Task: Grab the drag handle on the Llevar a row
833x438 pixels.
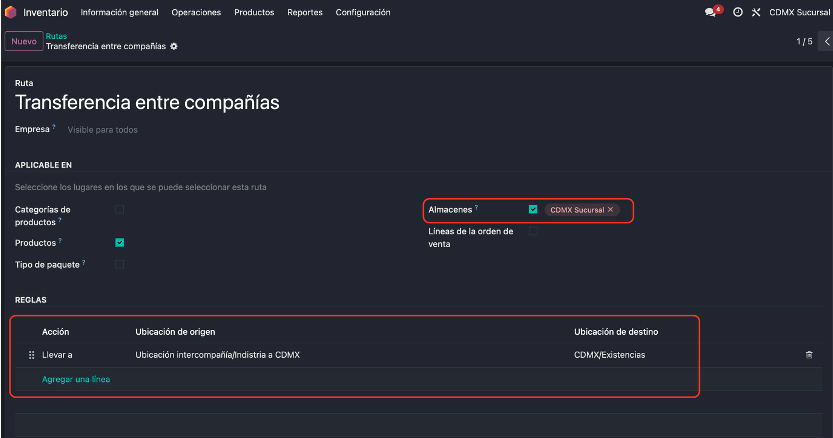Action: click(31, 355)
